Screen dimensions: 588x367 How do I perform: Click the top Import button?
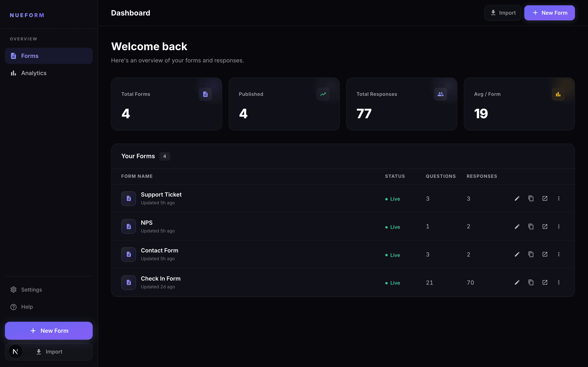[x=502, y=13]
